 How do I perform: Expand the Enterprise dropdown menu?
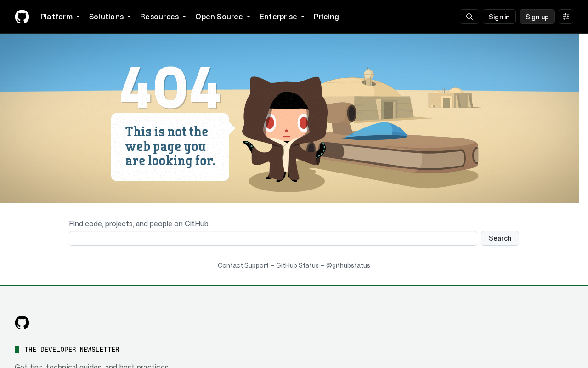pos(282,17)
